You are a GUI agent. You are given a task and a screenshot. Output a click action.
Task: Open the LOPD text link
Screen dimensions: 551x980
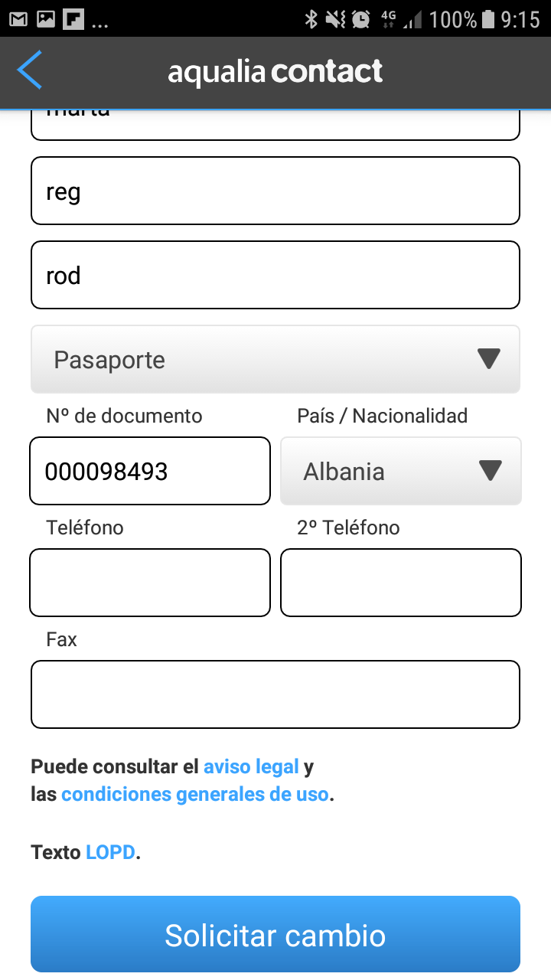111,852
